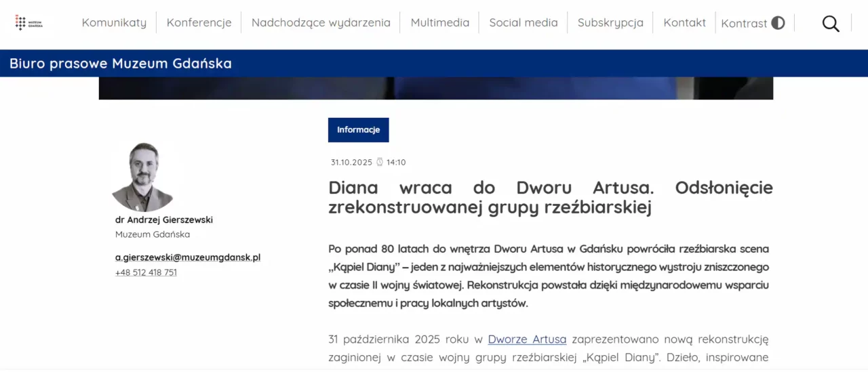The height and width of the screenshot is (376, 868).
Task: Click the dr Andrzej Gierszewski name
Action: pos(164,220)
